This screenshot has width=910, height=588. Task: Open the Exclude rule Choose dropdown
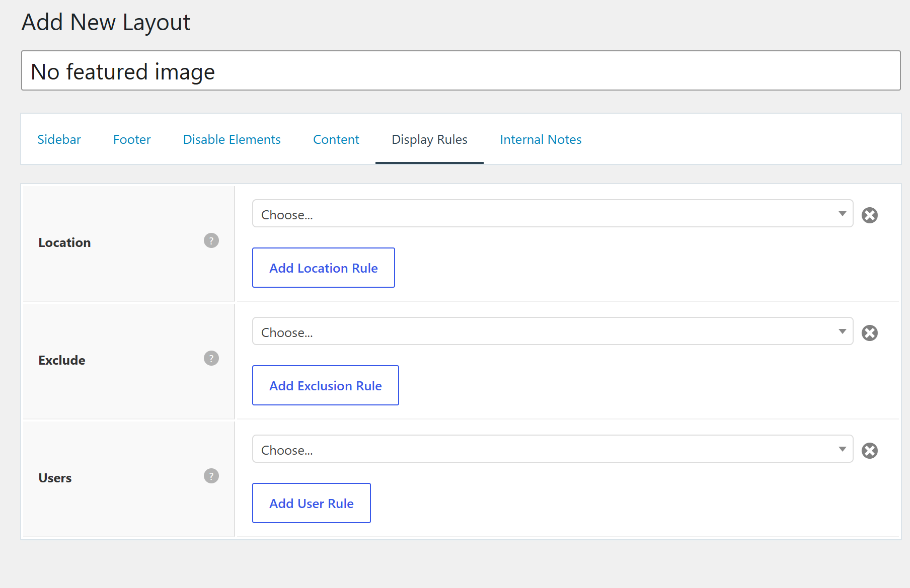(x=553, y=331)
